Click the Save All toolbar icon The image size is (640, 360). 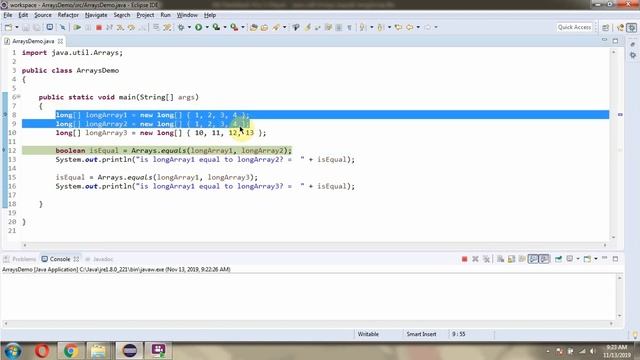coord(37,27)
